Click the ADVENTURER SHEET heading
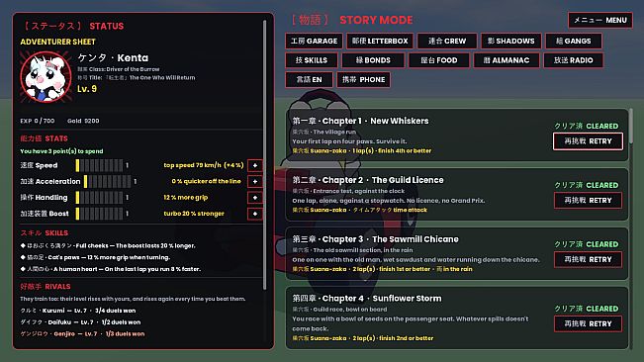 click(x=58, y=42)
